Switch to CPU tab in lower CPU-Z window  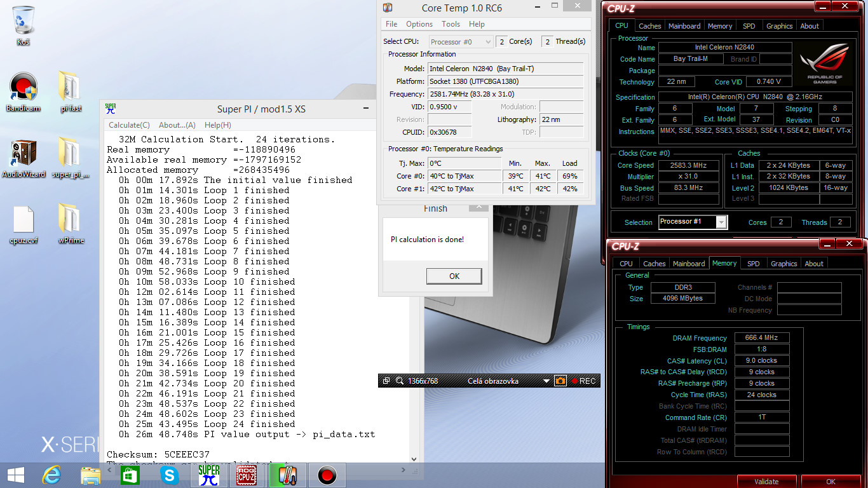click(x=626, y=264)
